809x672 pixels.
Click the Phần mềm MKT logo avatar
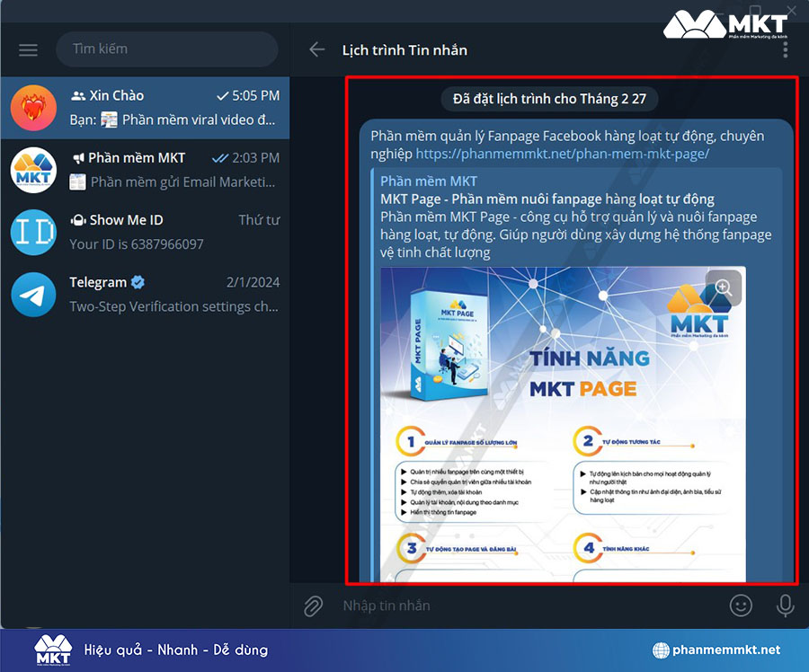[33, 170]
